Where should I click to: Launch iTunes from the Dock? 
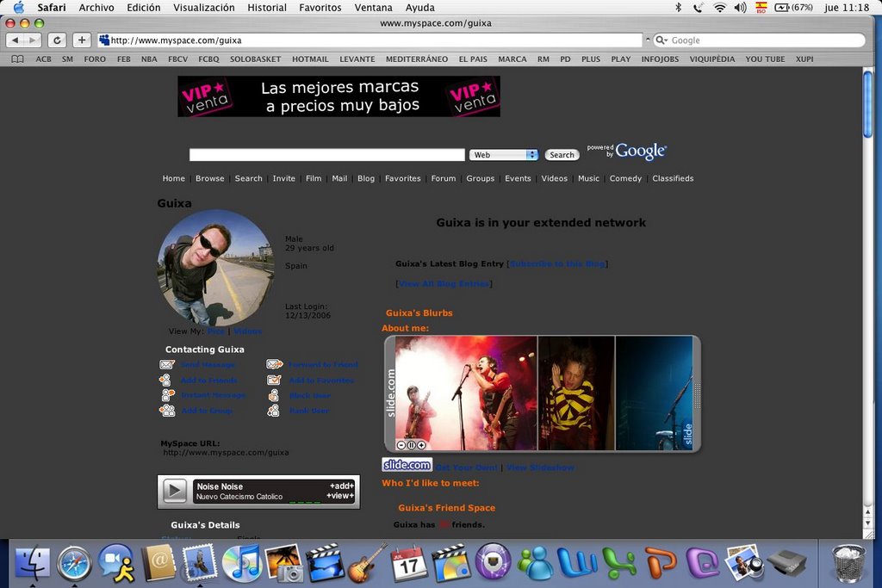point(242,563)
